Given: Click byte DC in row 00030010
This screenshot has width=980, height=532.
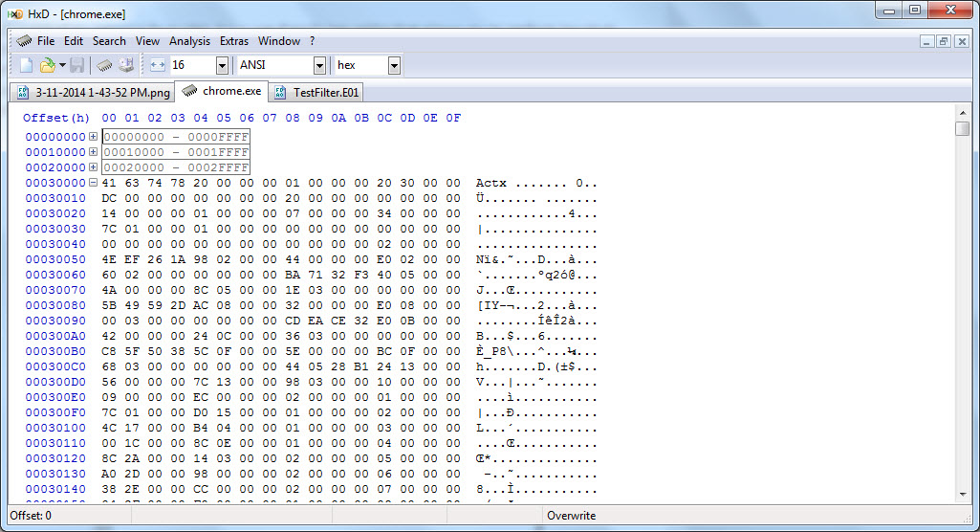Looking at the screenshot, I should 109,198.
